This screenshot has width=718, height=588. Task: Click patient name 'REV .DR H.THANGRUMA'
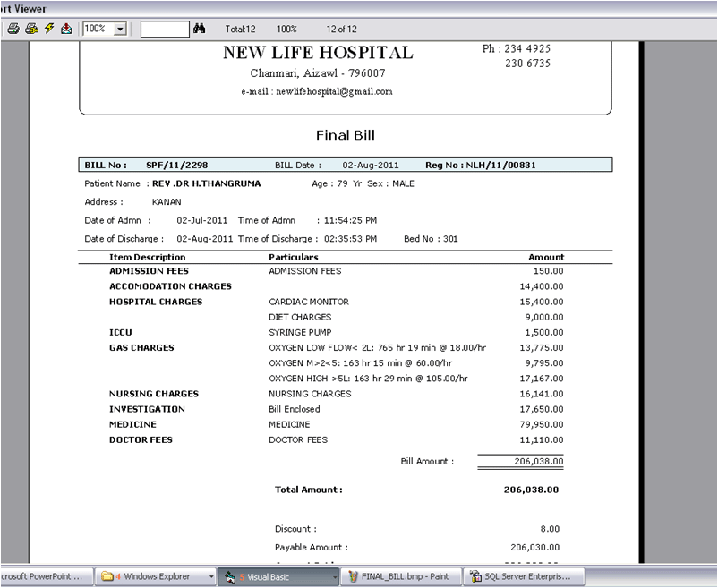[x=207, y=183]
